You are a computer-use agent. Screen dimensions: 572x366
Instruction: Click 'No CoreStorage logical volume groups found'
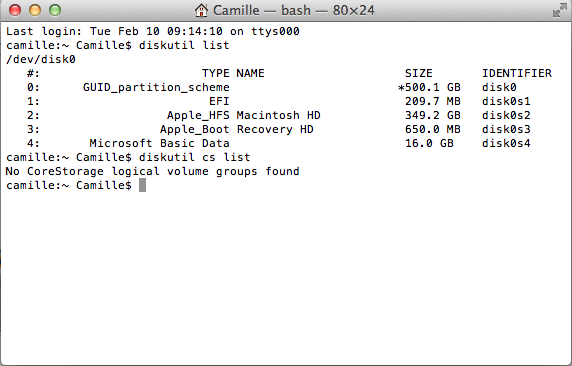tap(152, 171)
